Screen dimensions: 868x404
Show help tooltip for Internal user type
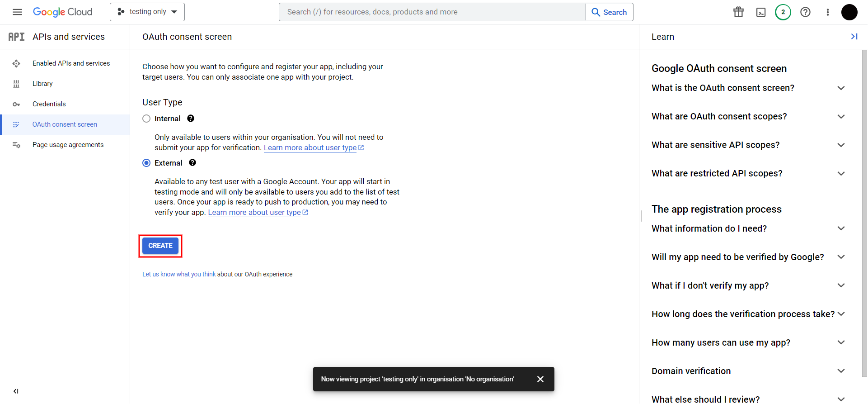pyautogui.click(x=191, y=119)
